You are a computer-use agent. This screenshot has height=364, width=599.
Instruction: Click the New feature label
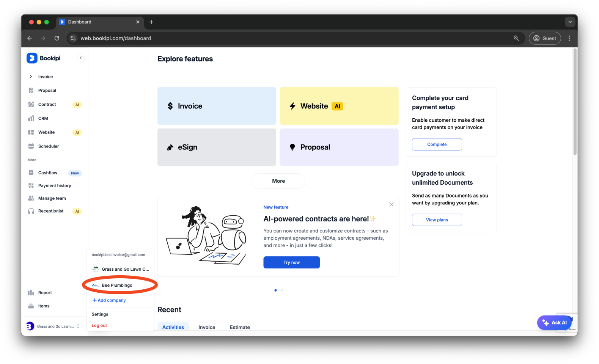coord(276,207)
